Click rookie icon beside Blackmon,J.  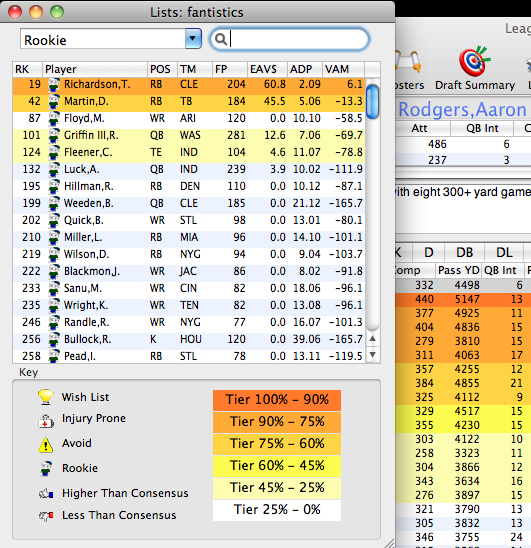click(53, 272)
